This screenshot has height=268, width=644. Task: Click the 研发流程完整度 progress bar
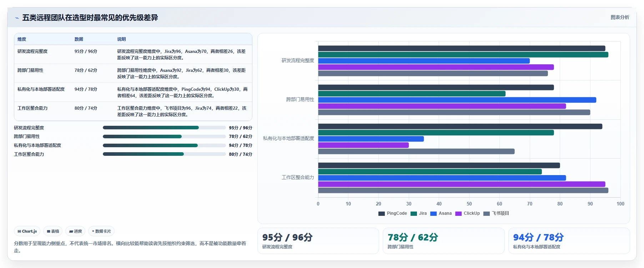pyautogui.click(x=164, y=128)
